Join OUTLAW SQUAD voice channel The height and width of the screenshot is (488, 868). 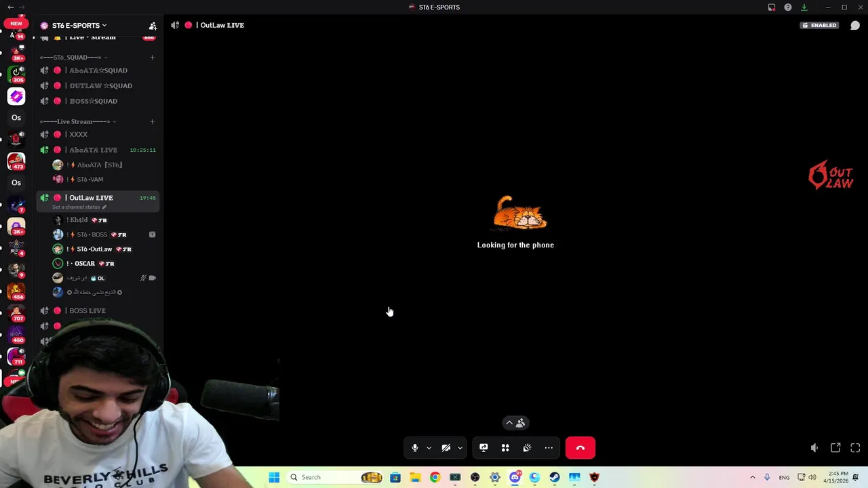(98, 86)
